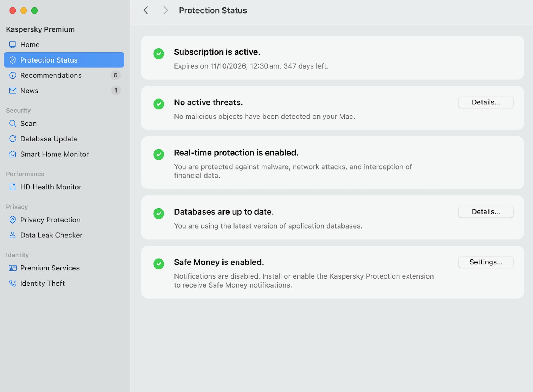Click the HD Health Monitor disk icon
Viewport: 533px width, 392px height.
[x=12, y=187]
